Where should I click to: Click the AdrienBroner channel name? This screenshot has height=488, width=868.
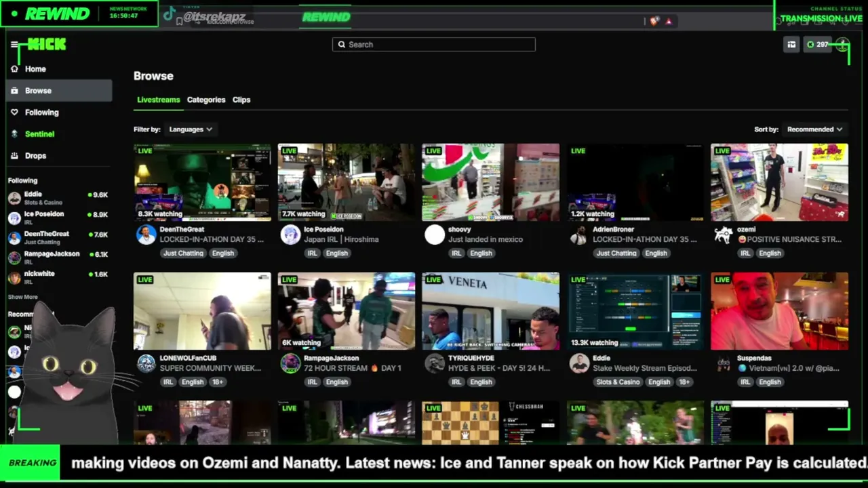tap(614, 230)
